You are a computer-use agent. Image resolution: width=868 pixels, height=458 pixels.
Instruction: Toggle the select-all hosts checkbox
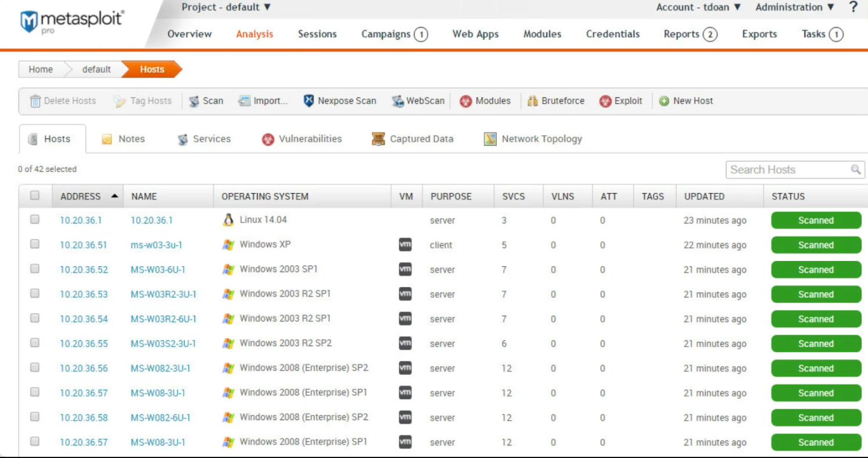tap(35, 196)
